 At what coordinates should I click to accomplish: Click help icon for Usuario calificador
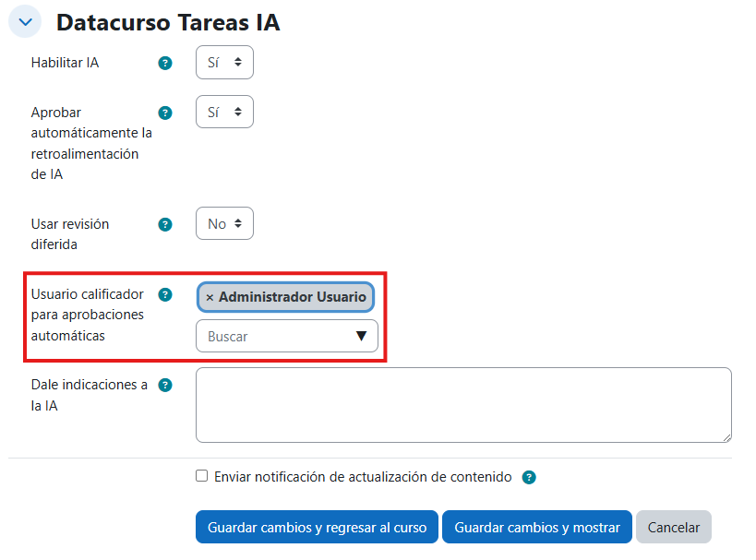(165, 294)
